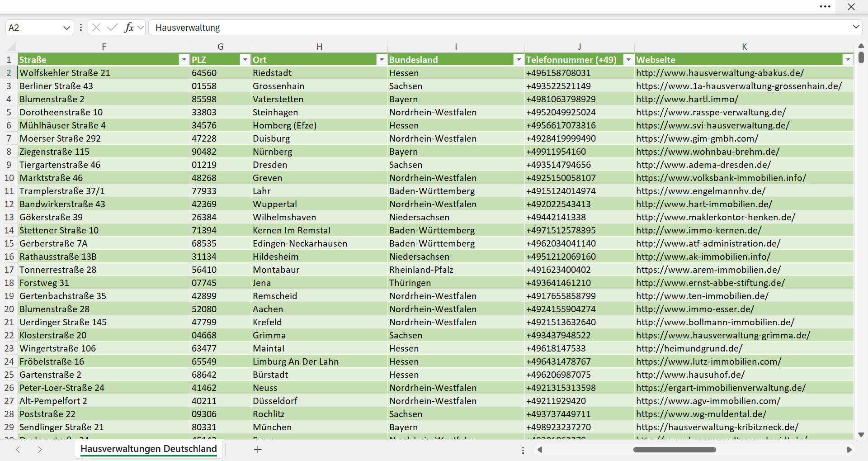The width and height of the screenshot is (868, 461).
Task: Select column I header
Action: pos(456,47)
